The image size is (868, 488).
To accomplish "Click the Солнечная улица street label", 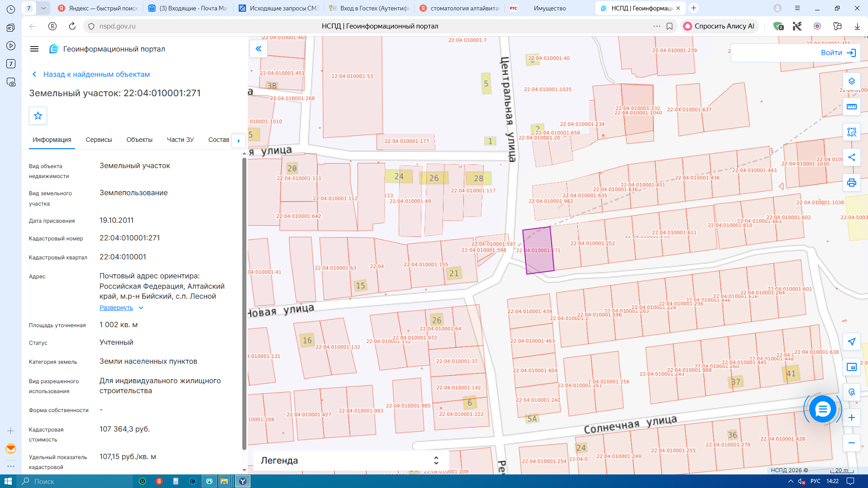I will coord(630,424).
